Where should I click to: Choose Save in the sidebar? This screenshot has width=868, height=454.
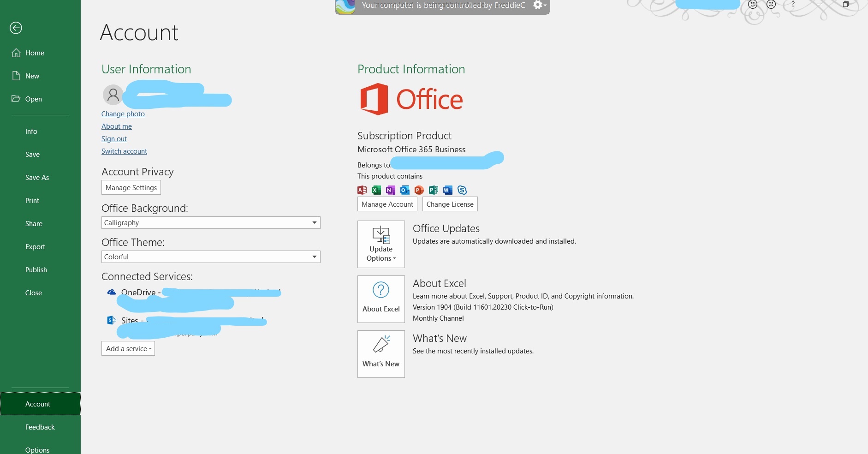(40, 155)
